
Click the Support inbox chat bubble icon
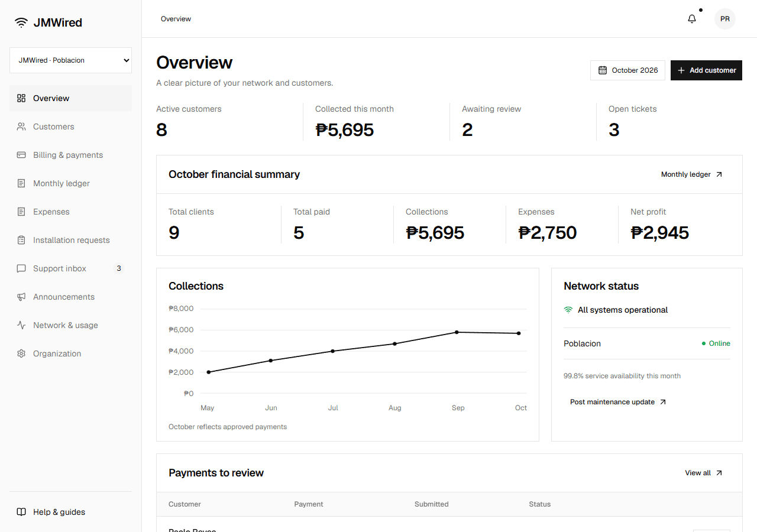tap(21, 268)
